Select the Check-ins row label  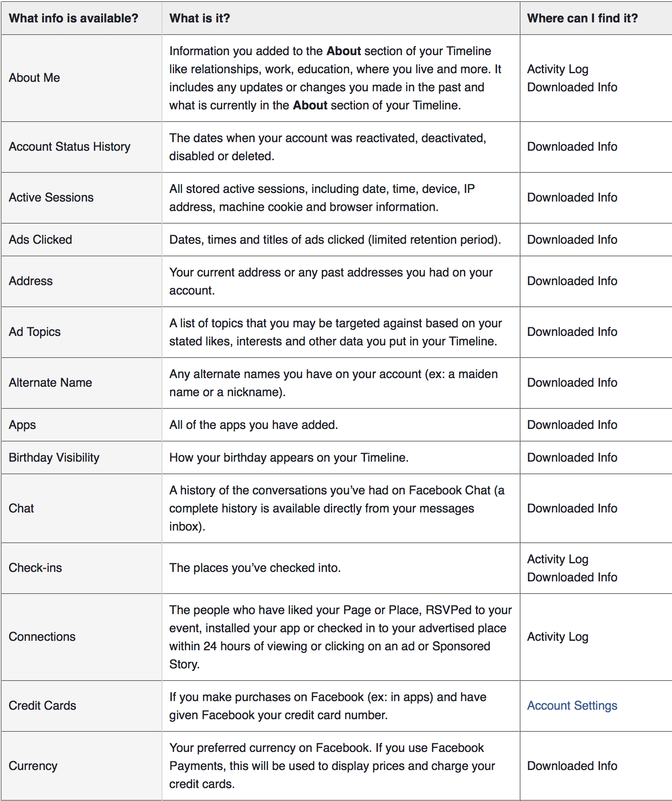pos(35,568)
